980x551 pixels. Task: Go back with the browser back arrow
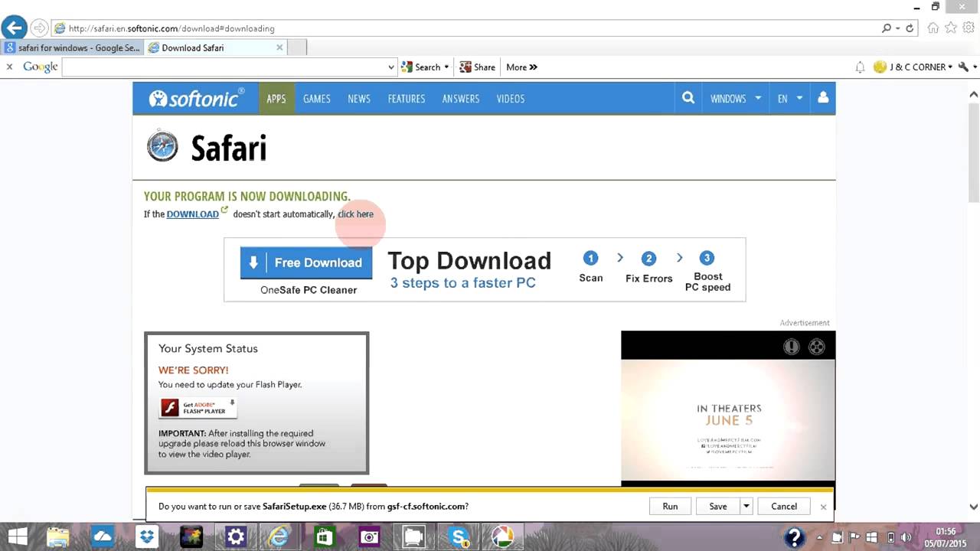pyautogui.click(x=14, y=28)
